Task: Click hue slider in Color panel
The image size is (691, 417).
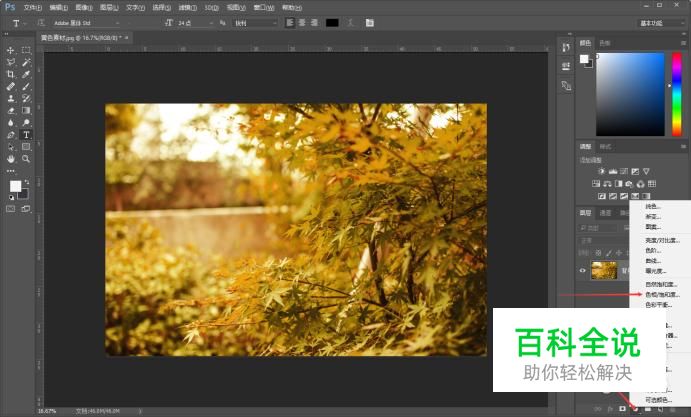Action: click(676, 94)
